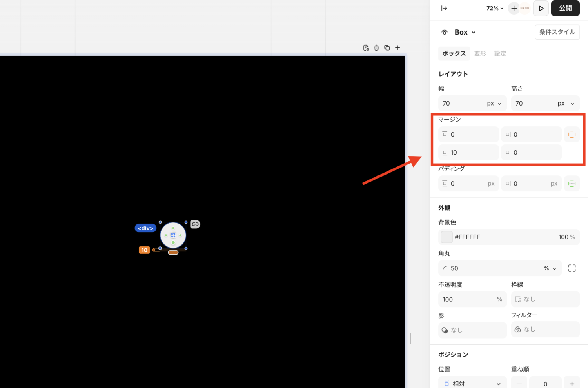Expand the 相対 position dropdown

pos(472,383)
